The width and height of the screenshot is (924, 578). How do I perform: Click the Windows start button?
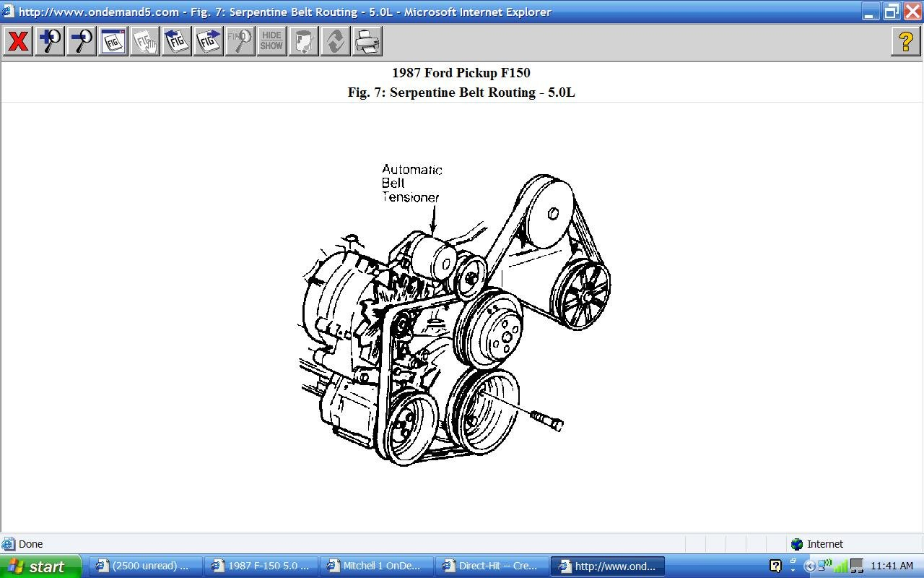click(x=40, y=566)
